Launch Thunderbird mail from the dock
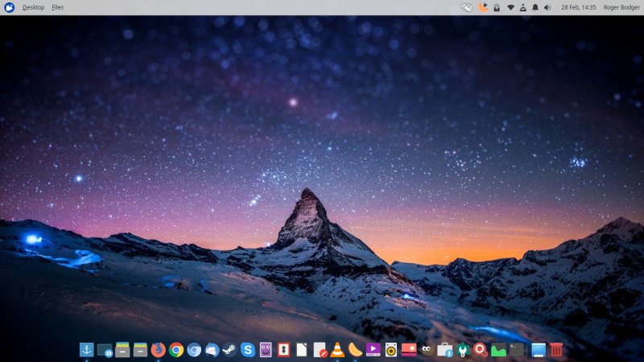Image resolution: width=644 pixels, height=362 pixels. (x=212, y=350)
